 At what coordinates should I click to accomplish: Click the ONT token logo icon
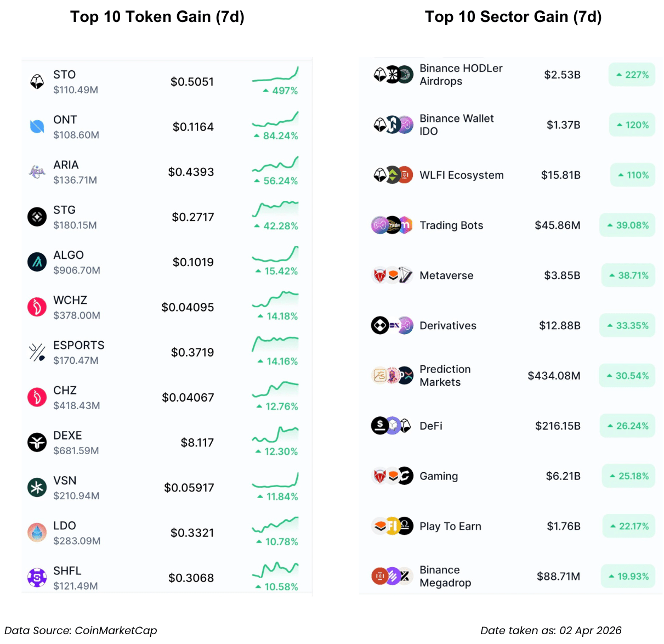point(37,127)
